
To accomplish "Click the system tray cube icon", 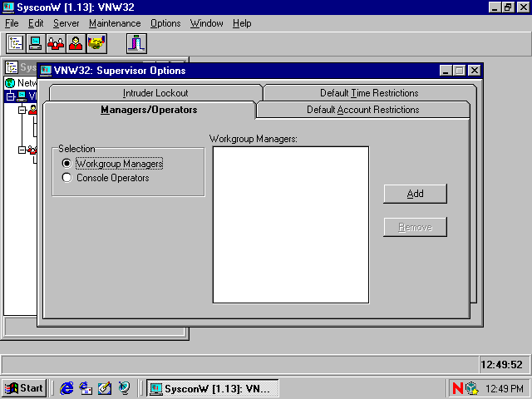I will (472, 388).
